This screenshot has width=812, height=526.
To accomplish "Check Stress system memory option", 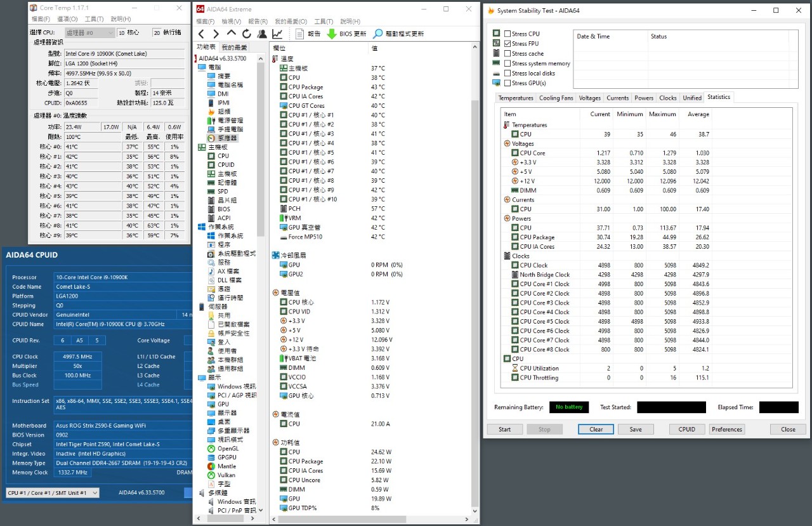I will click(507, 63).
